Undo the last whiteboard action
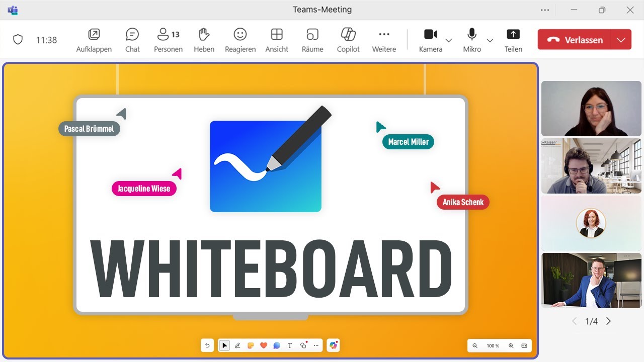644x362 pixels. (x=207, y=345)
